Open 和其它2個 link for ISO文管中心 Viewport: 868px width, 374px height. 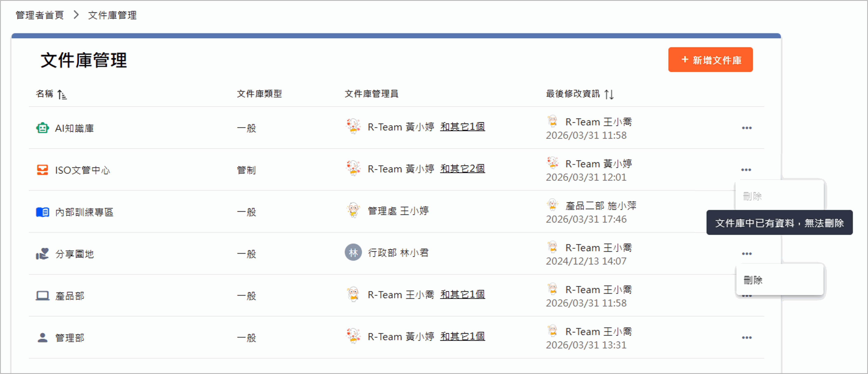coord(462,168)
